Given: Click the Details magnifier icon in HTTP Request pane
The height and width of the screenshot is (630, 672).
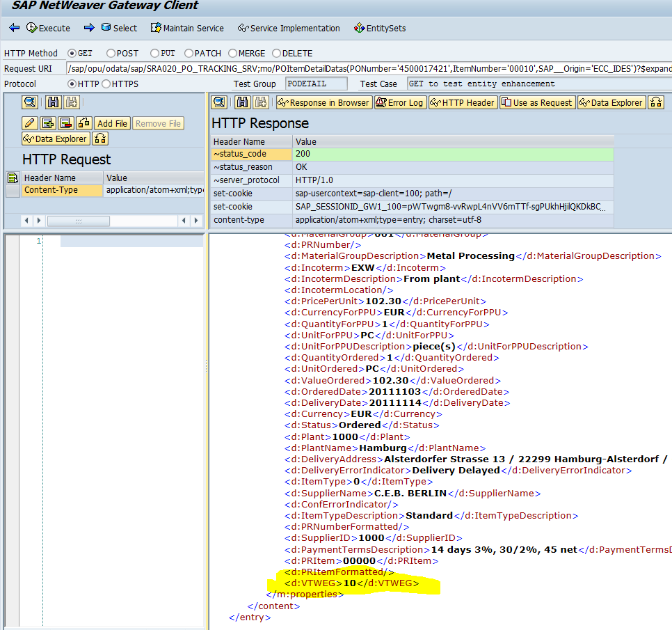Looking at the screenshot, I should point(30,102).
